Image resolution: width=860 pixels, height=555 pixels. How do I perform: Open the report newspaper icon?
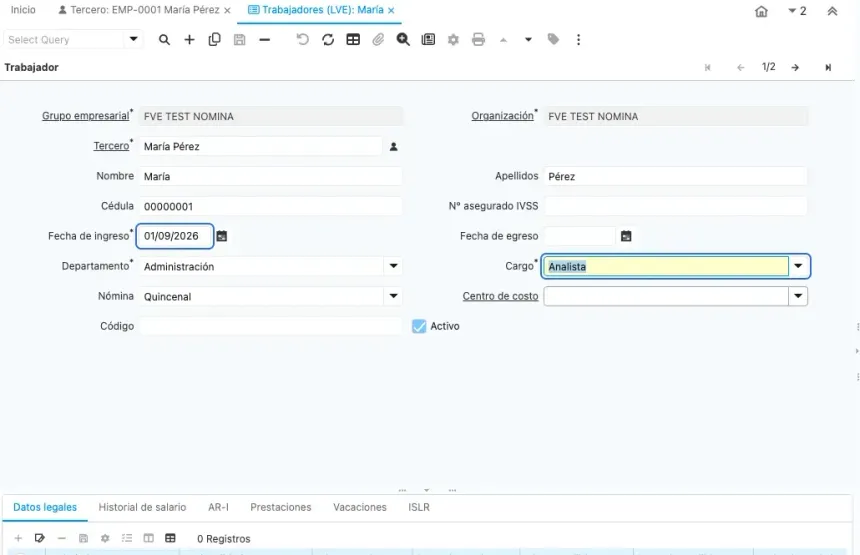[x=428, y=39]
